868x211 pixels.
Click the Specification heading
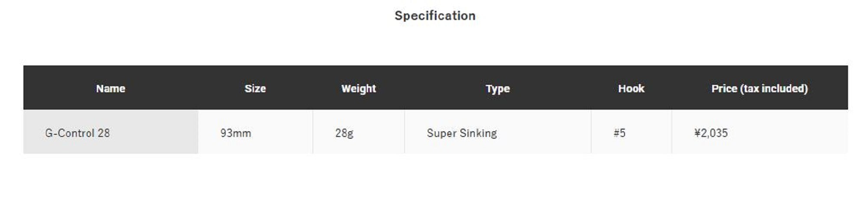(435, 16)
